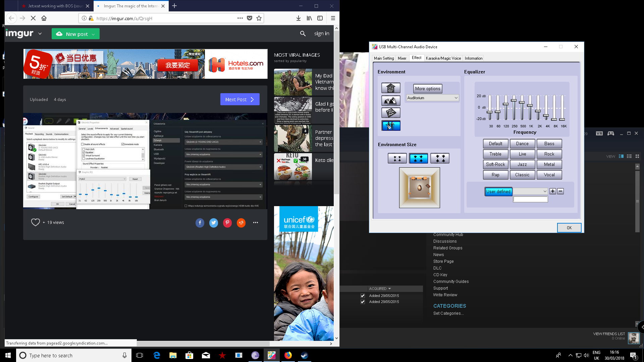This screenshot has width=644, height=362.
Task: Toggle the second Added 29/05/2015 checkbox
Action: pyautogui.click(x=363, y=302)
